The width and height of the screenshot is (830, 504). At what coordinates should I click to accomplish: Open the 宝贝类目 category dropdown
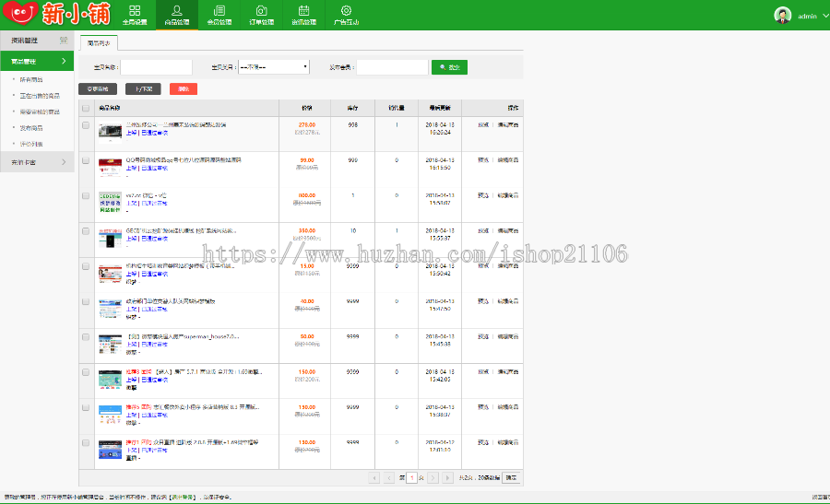point(274,67)
